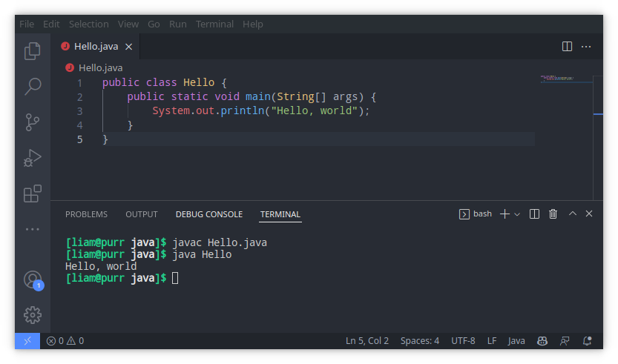Open the Manage gear settings icon
Viewport: 618px width, 364px height.
(x=33, y=315)
